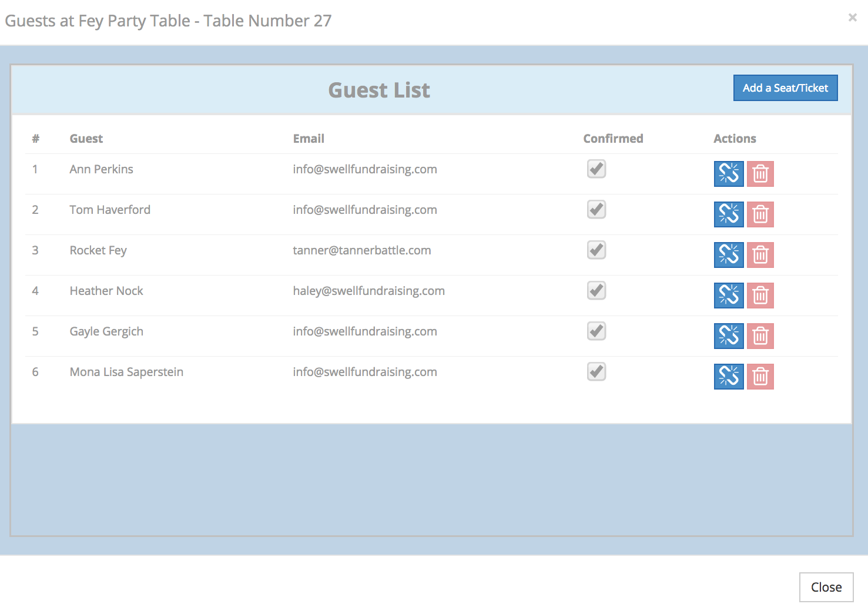Delete Ann Perkins using trash icon
Image resolution: width=868 pixels, height=614 pixels.
(x=760, y=174)
